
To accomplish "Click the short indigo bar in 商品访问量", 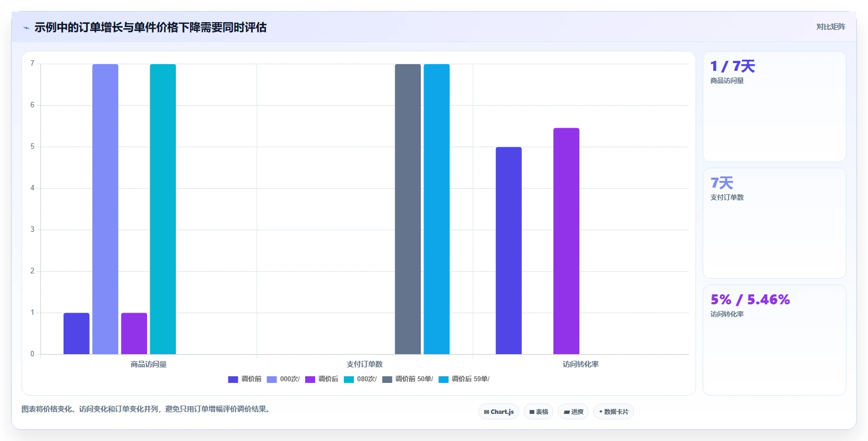I will click(x=76, y=334).
